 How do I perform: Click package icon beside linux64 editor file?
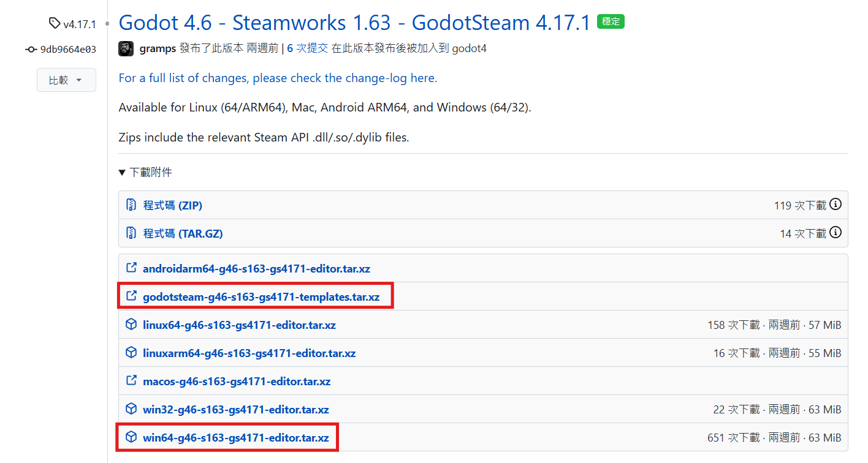[131, 325]
